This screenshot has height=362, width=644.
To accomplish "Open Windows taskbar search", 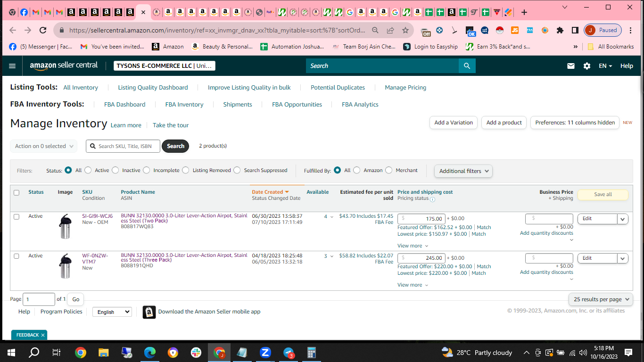I will (34, 352).
